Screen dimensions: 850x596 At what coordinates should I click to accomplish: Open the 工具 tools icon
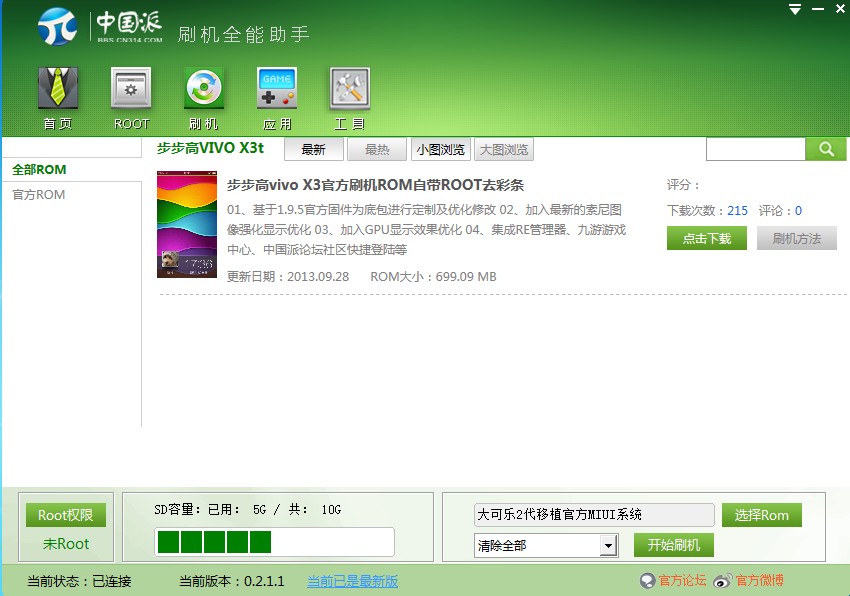[x=350, y=88]
